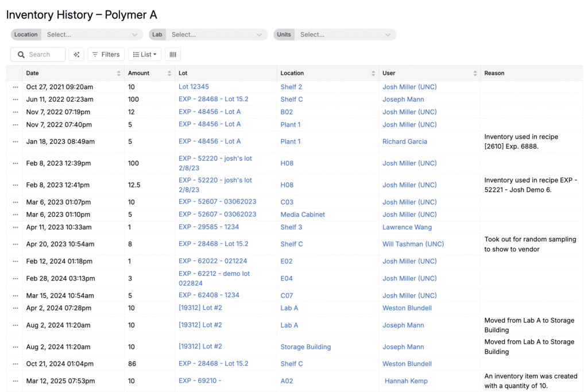The image size is (588, 392).
Task: Open the column settings bars icon
Action: pyautogui.click(x=173, y=55)
